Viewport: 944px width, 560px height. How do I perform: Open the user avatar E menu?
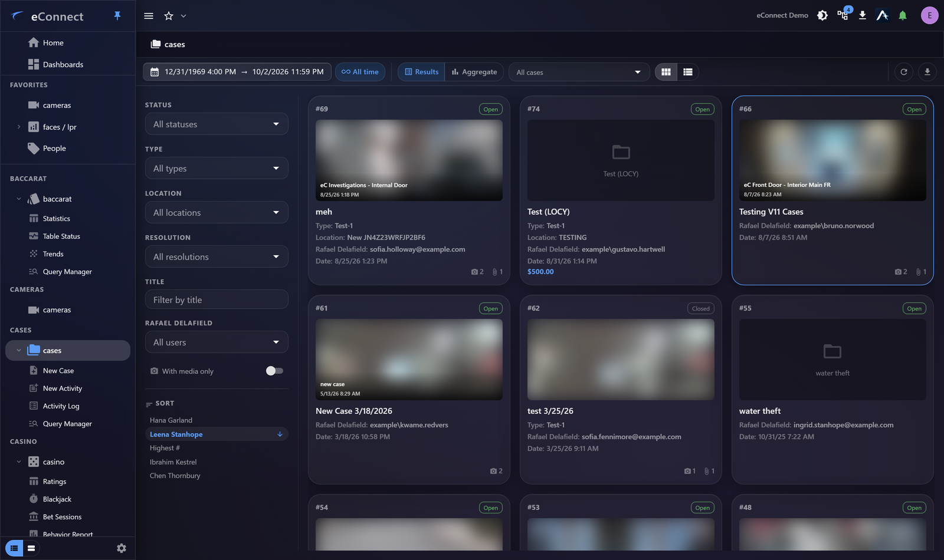pyautogui.click(x=930, y=15)
